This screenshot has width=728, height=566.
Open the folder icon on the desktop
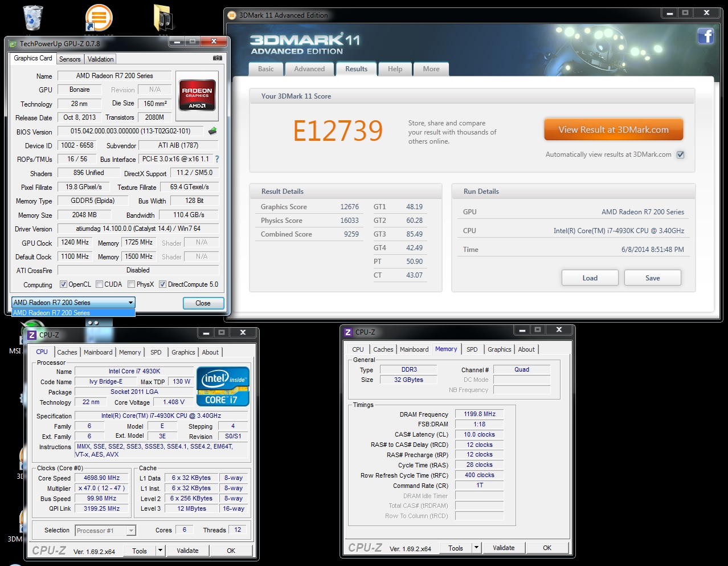click(x=163, y=18)
